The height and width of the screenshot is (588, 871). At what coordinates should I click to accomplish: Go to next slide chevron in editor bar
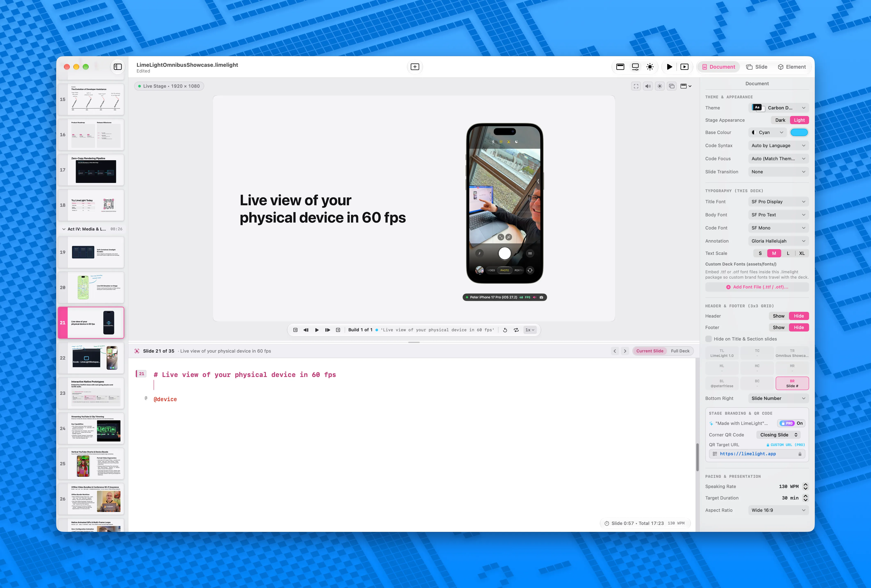tap(625, 351)
